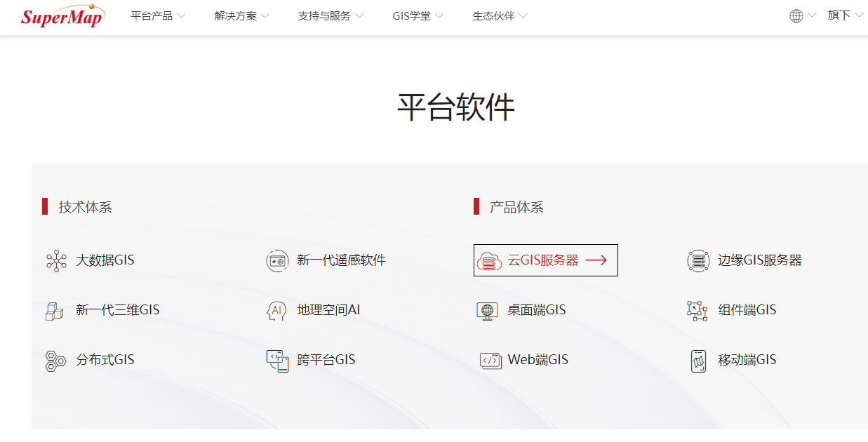
Task: Expand the chevron next to GIS学堂
Action: click(x=439, y=15)
